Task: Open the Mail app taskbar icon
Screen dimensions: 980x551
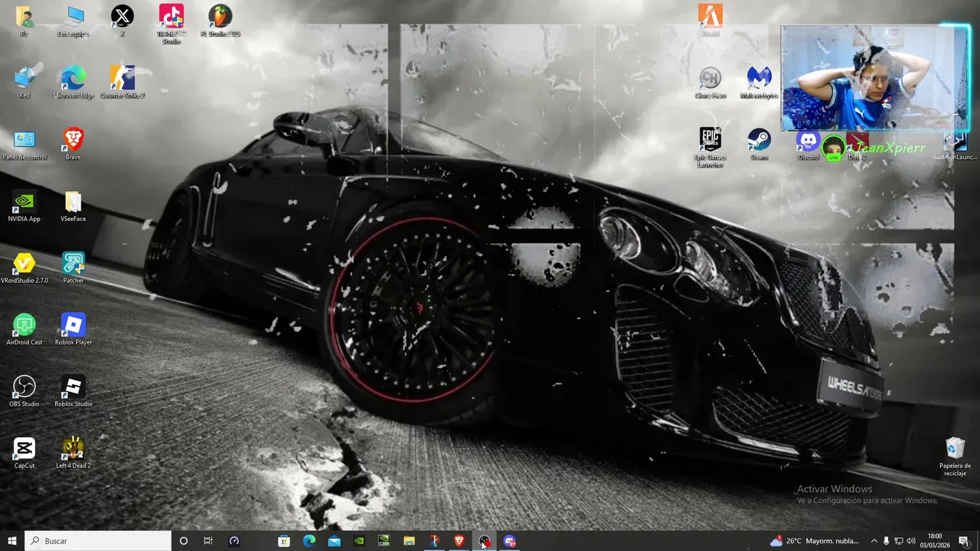Action: [x=335, y=541]
